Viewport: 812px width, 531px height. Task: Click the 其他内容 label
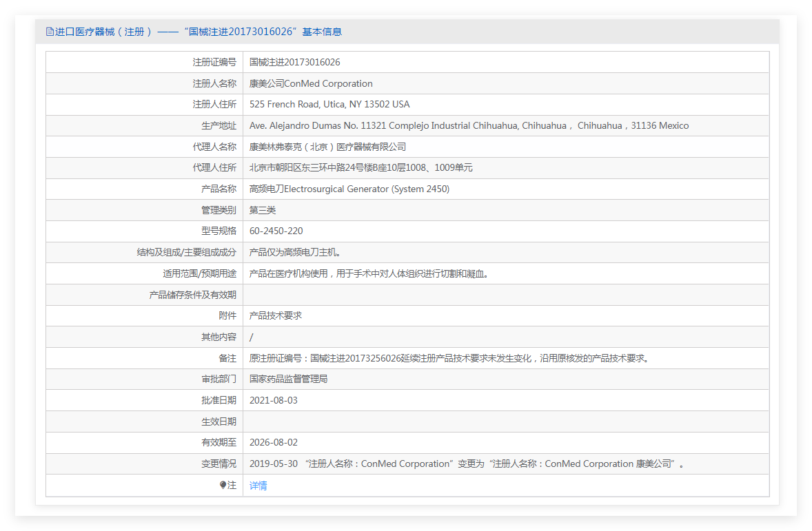click(219, 337)
